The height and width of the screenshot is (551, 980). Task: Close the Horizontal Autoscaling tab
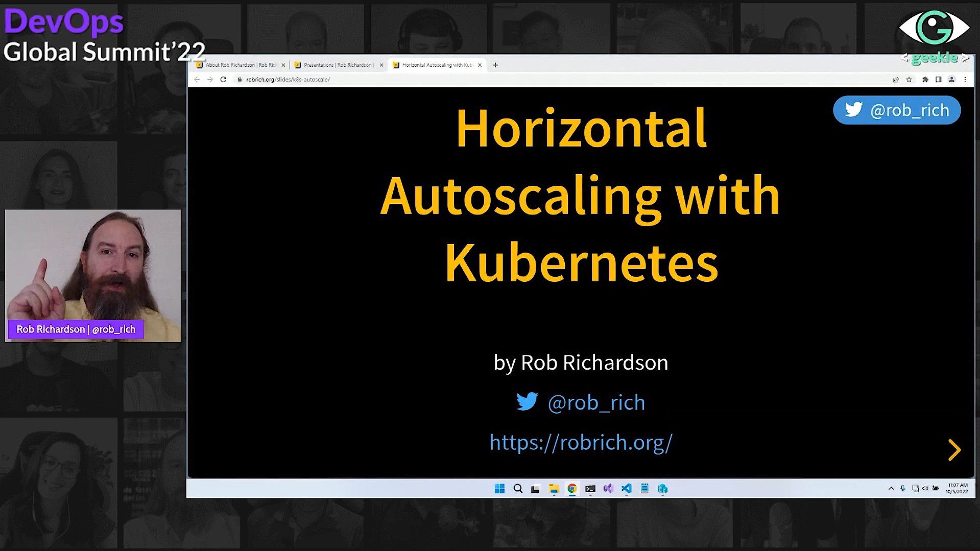(x=480, y=65)
